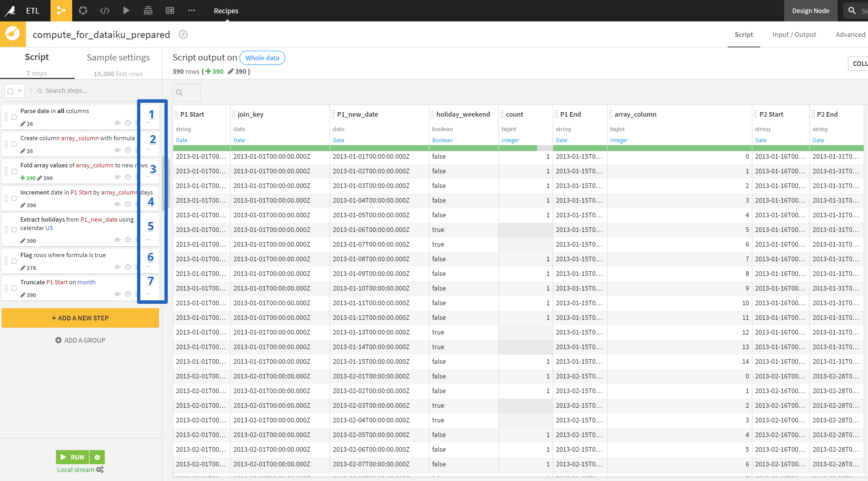Disable the Fold array values step power icon
Screen dimensions: 868x481
[x=128, y=177]
